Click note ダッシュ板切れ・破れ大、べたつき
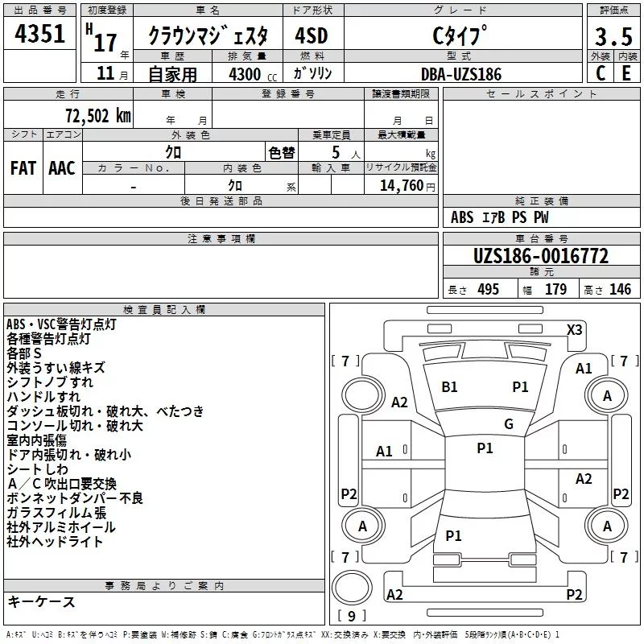 pos(105,411)
